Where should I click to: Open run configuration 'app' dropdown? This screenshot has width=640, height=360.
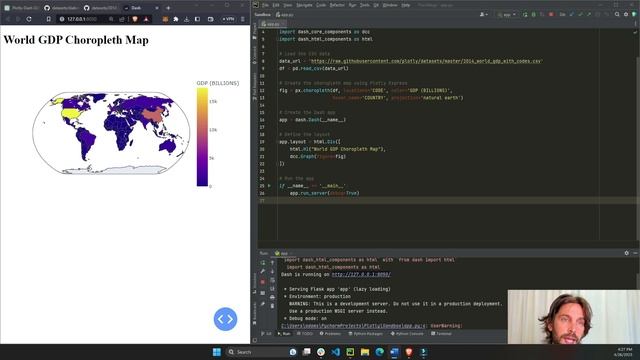(507, 14)
